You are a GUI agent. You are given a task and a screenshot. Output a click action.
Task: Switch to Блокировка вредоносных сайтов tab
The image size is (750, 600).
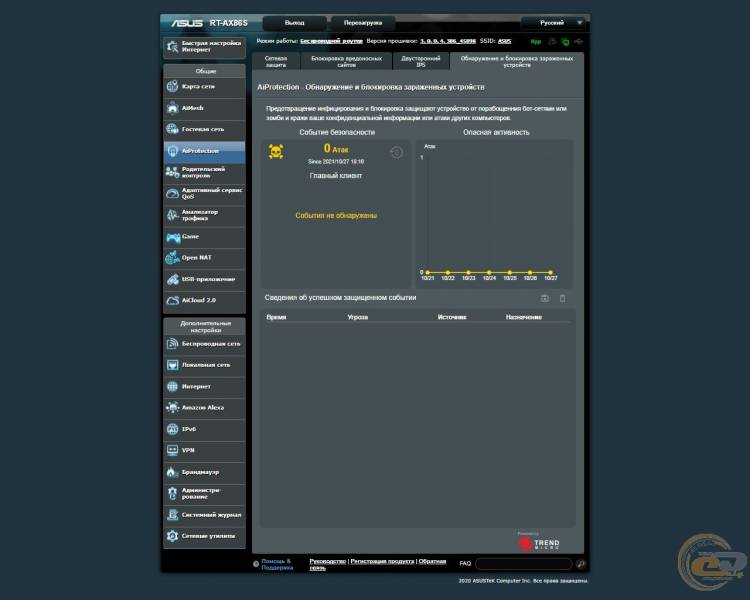(x=346, y=62)
